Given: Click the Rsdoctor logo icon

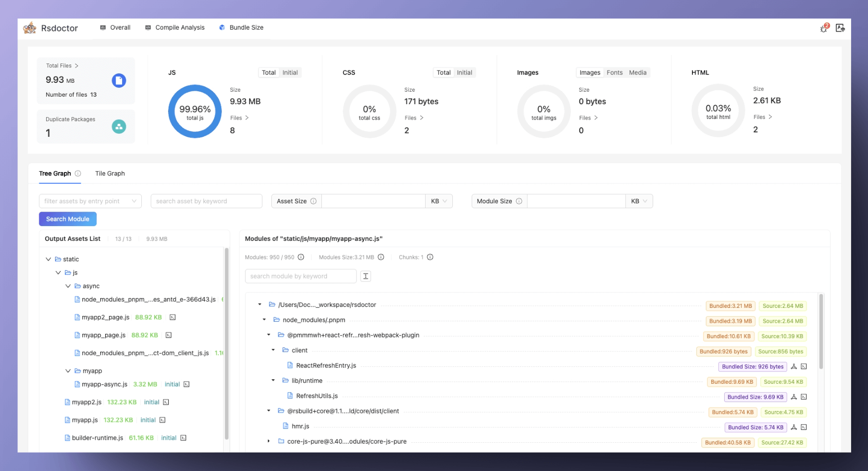Looking at the screenshot, I should click(30, 28).
